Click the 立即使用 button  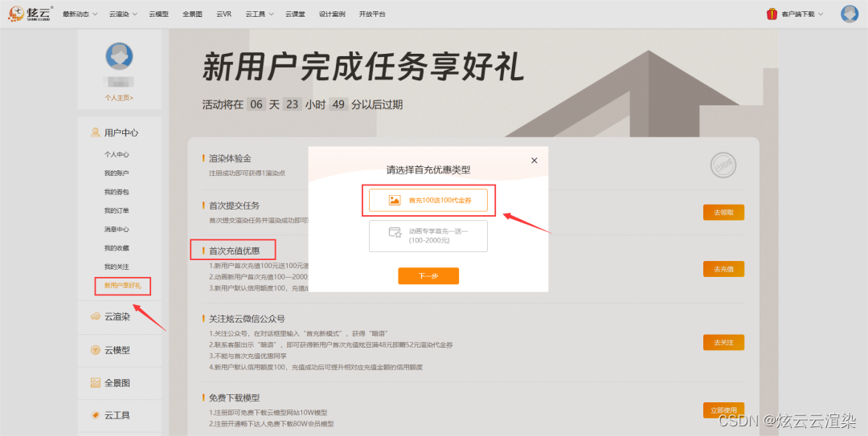(723, 410)
